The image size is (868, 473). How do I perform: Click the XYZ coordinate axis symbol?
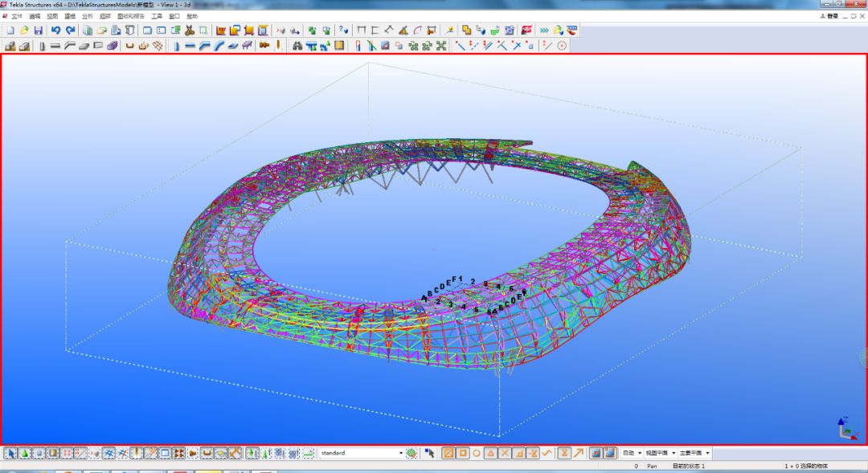click(x=846, y=429)
